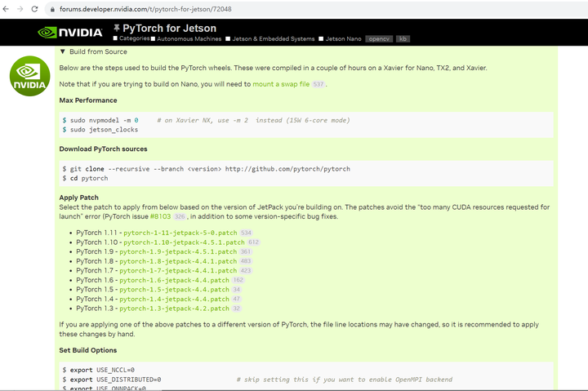Image resolution: width=588 pixels, height=391 pixels.
Task: Select the kb tag
Action: click(x=403, y=39)
